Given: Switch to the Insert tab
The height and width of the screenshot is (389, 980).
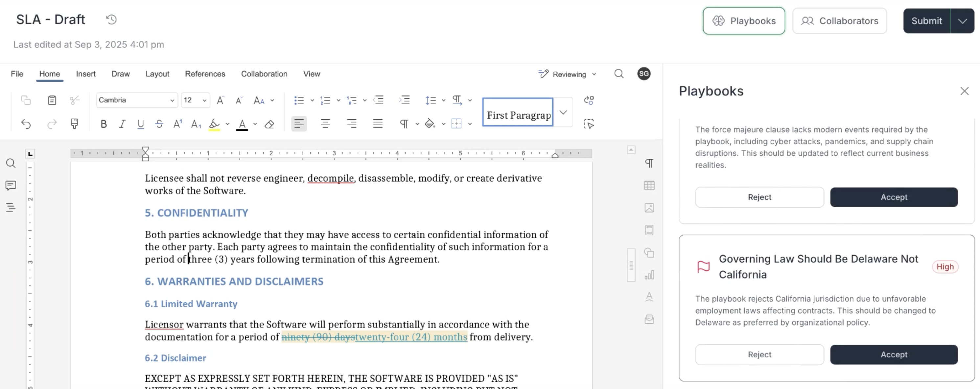Looking at the screenshot, I should [85, 74].
